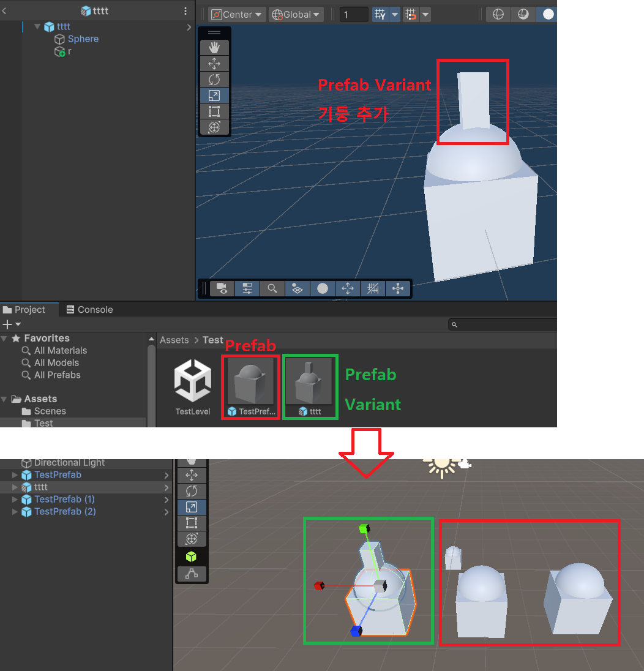Click the four-arrow move overlay icon
644x671 pixels.
coord(348,289)
